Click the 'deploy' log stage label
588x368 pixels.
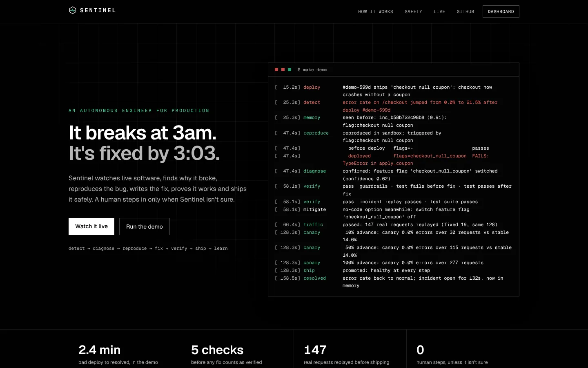coord(312,87)
